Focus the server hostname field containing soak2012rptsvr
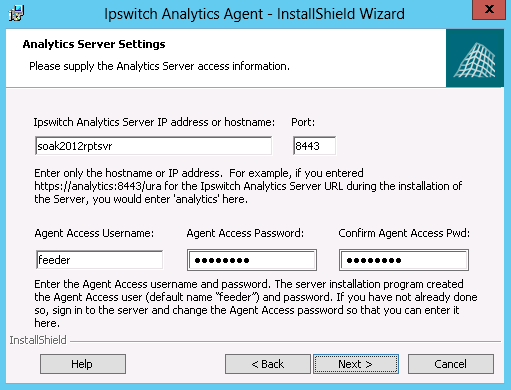This screenshot has width=511, height=390. [x=153, y=146]
